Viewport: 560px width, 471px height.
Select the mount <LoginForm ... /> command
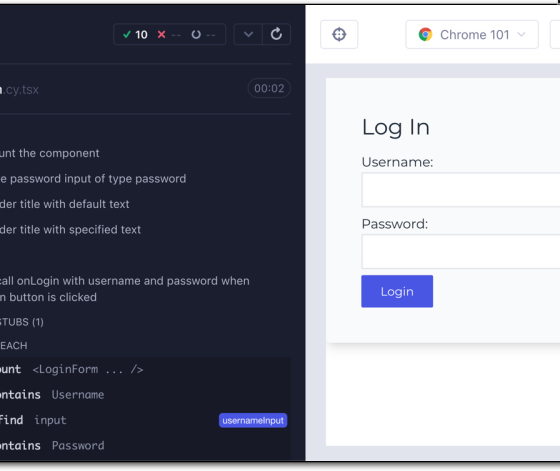tap(145, 369)
